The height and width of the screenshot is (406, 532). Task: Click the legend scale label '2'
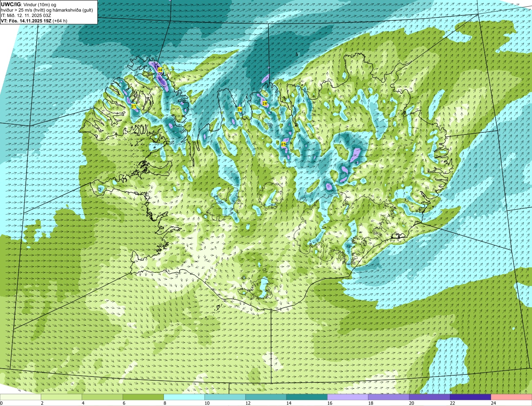click(42, 403)
